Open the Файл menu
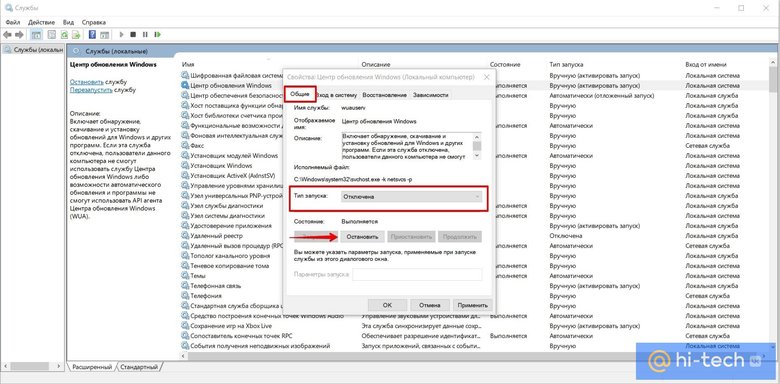This screenshot has width=780, height=384. [13, 22]
